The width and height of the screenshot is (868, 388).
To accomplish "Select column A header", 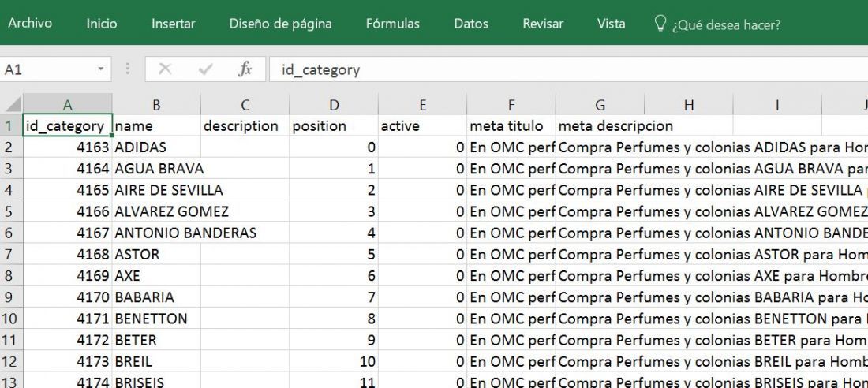I will click(x=68, y=104).
